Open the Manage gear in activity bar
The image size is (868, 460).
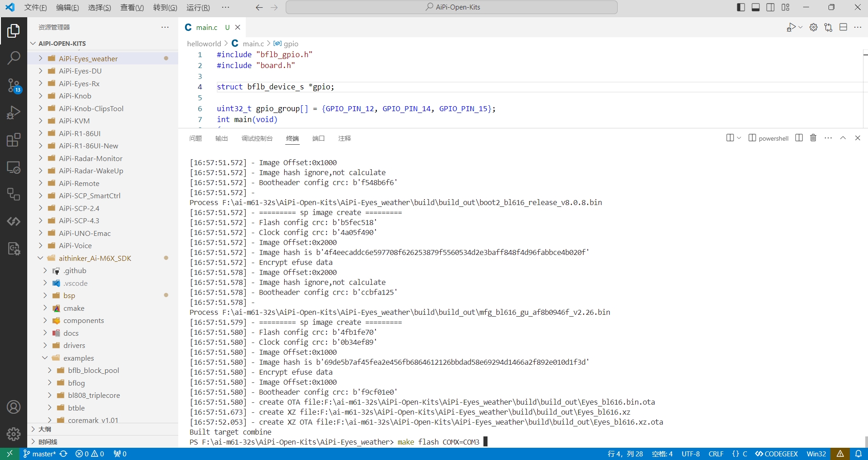pos(14,434)
